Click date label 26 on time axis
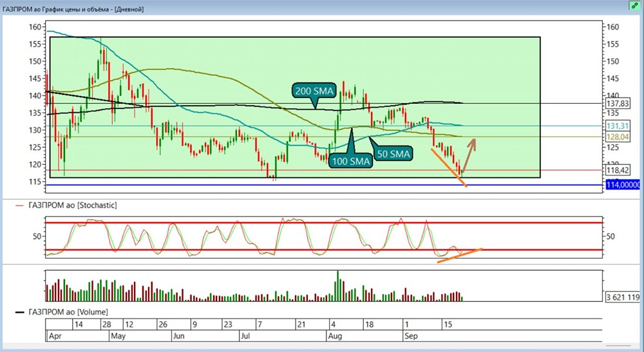 point(163,324)
